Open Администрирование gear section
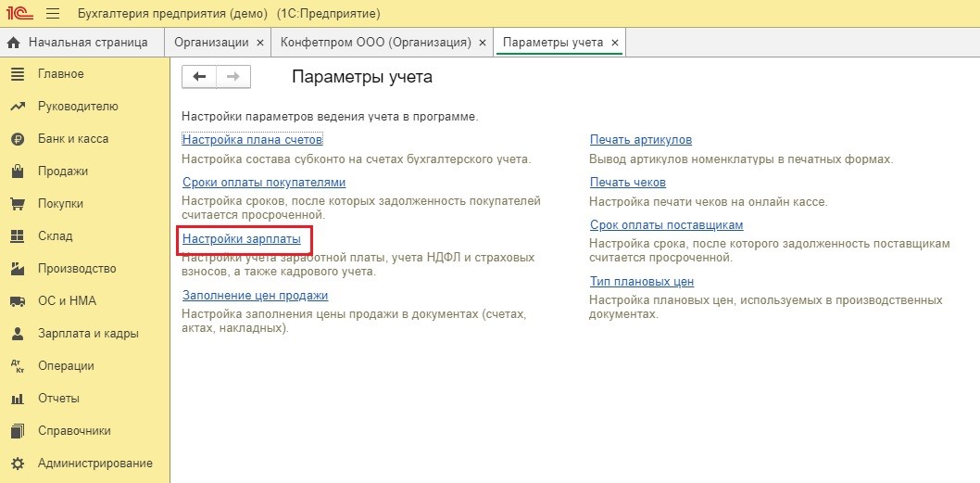 94,464
